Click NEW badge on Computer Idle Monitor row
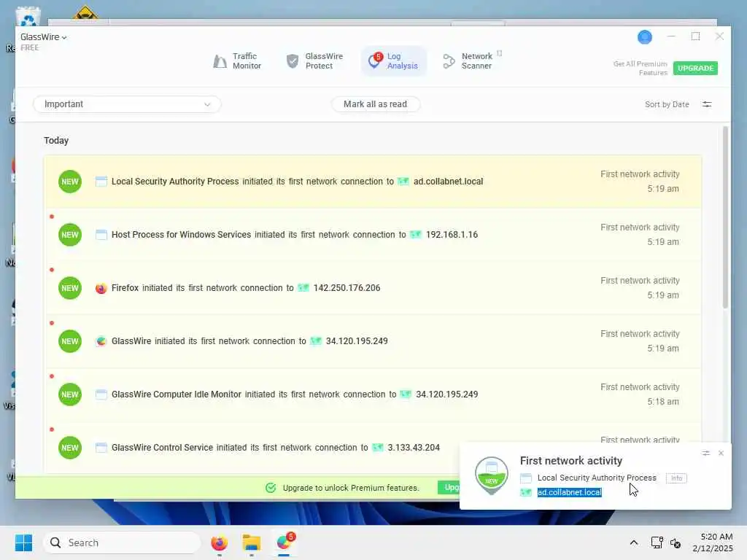This screenshot has width=747, height=560. coord(69,394)
